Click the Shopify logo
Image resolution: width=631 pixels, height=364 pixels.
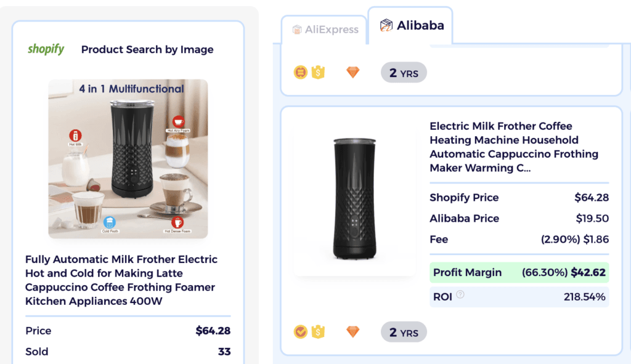coord(46,50)
